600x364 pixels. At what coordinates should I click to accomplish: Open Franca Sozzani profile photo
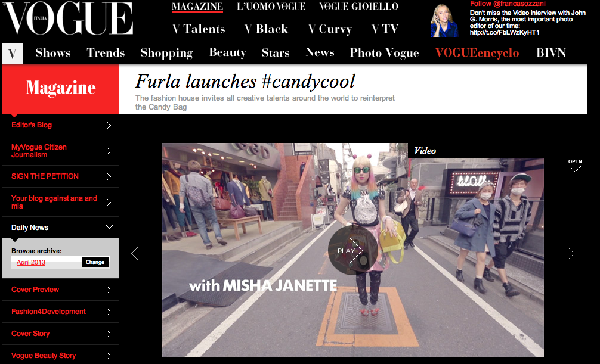(444, 21)
